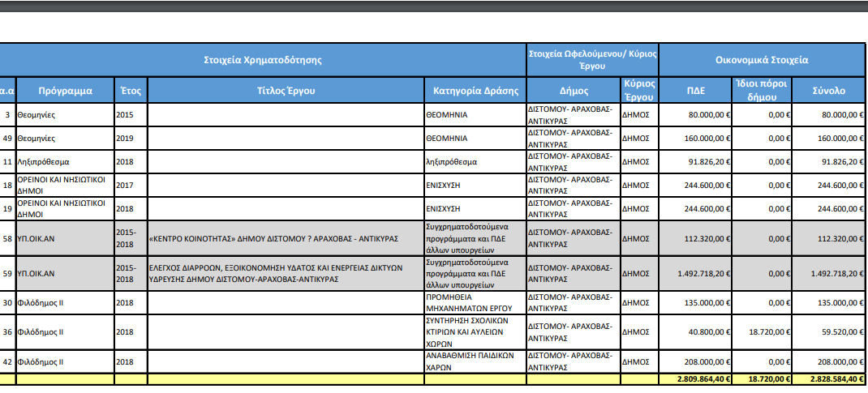The width and height of the screenshot is (868, 393).
Task: Select the 'ΣΥΝΤΗΡΗΣΗ ΣΧΟΛΙΚΩΝ ΚΤΙΡΙΩΝ' category cell
Action: 475,331
